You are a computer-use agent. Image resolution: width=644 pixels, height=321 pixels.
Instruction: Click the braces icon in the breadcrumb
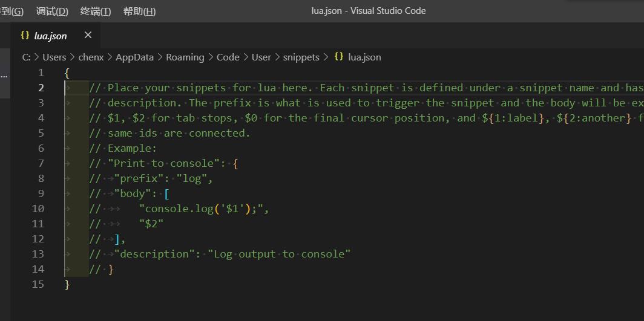click(x=339, y=57)
